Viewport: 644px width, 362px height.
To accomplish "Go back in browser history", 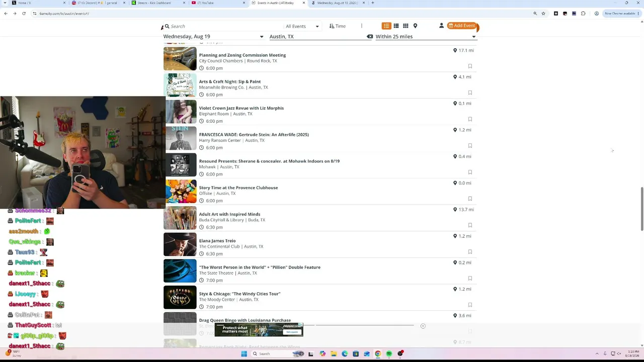I will click(x=6, y=14).
